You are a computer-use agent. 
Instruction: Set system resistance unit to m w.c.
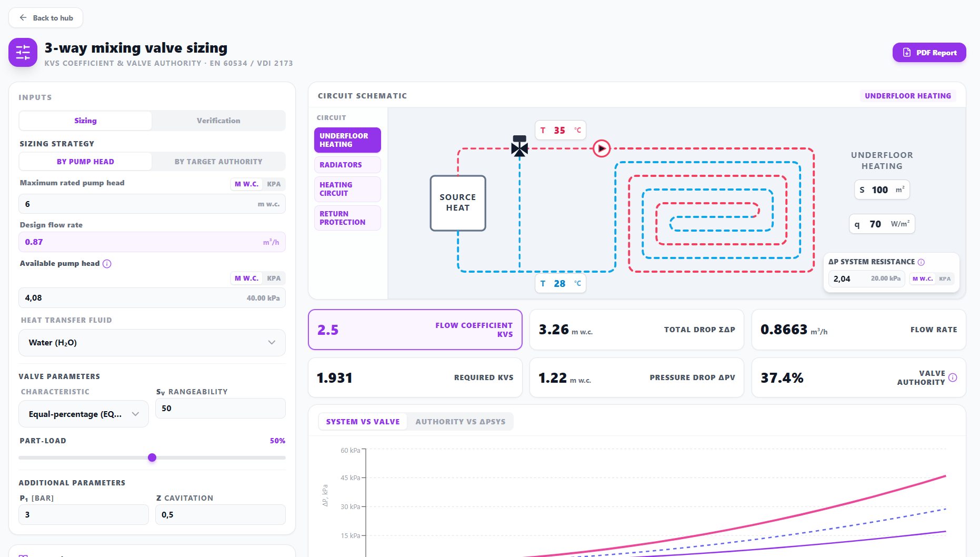pyautogui.click(x=923, y=279)
